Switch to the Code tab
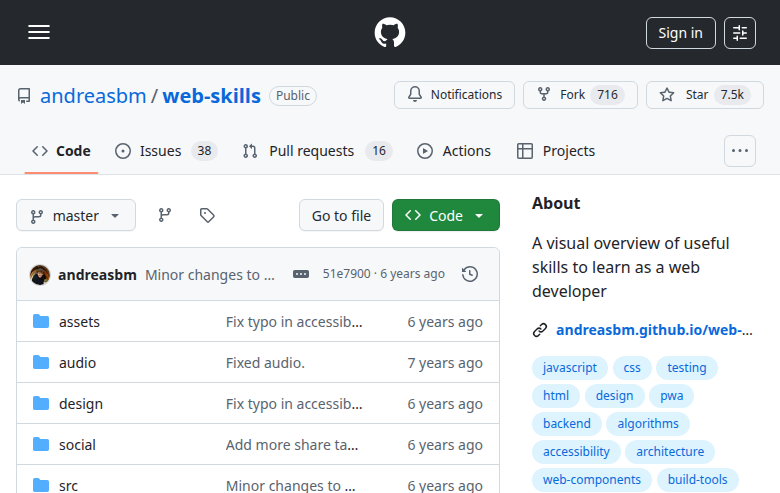This screenshot has height=493, width=780. 61,151
